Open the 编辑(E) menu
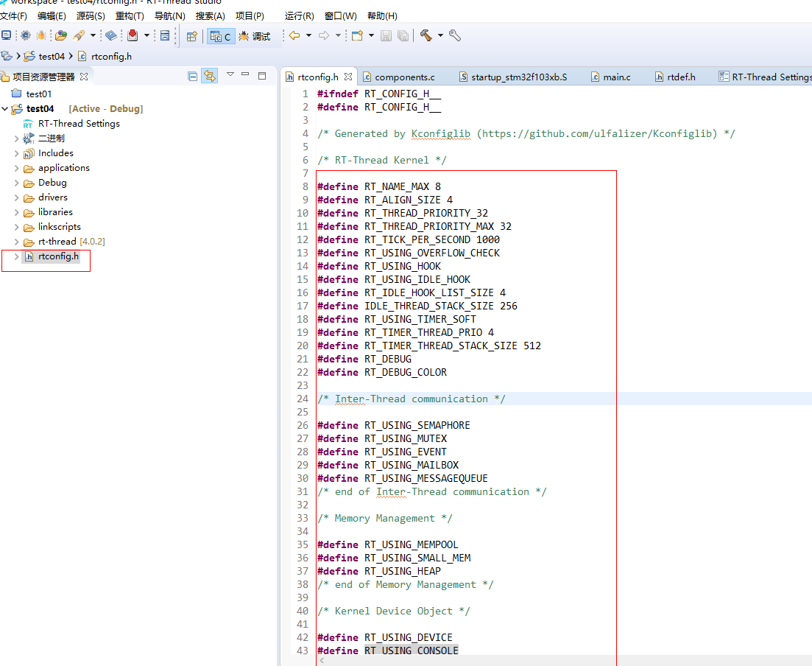 pos(52,16)
